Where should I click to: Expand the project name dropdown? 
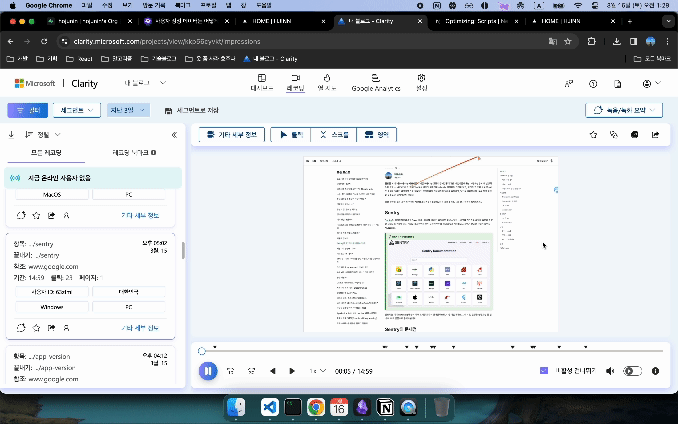tap(145, 83)
